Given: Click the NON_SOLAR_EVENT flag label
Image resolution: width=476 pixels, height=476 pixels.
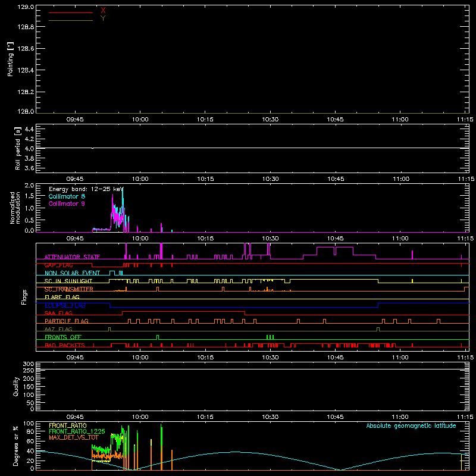Looking at the screenshot, I should [72, 273].
